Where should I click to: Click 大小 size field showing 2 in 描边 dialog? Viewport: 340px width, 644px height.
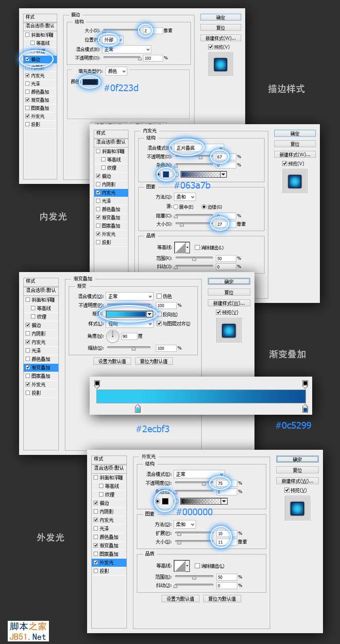(x=153, y=31)
